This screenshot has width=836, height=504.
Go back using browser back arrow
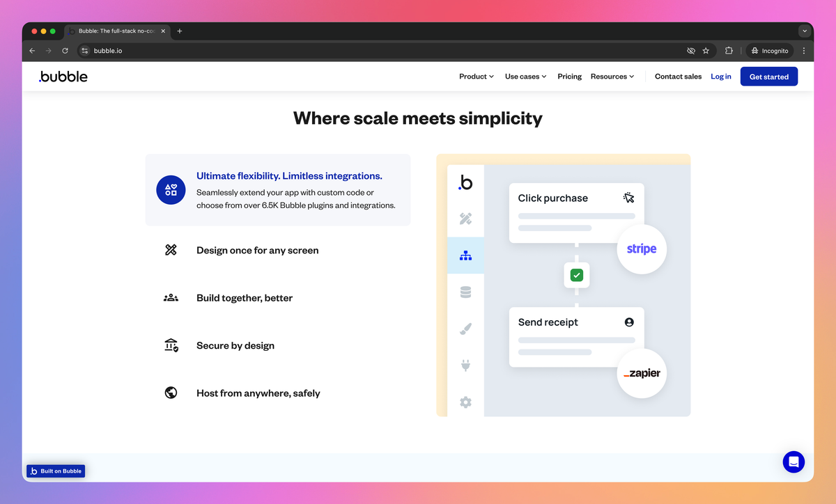point(32,51)
